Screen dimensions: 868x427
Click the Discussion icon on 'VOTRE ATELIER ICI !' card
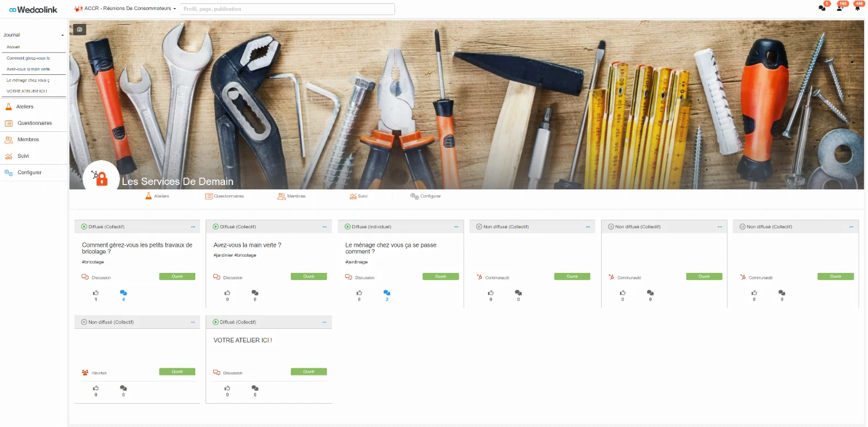coord(216,373)
